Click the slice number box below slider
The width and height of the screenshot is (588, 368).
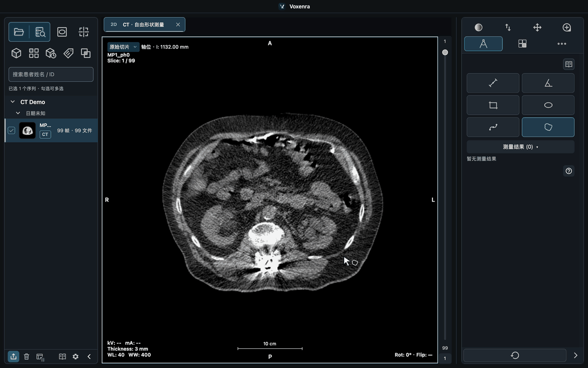point(445,358)
